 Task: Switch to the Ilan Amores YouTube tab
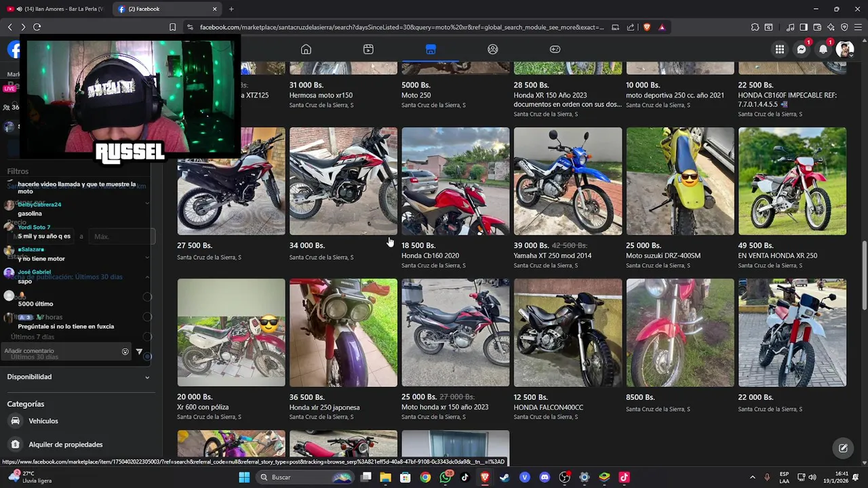coord(57,9)
